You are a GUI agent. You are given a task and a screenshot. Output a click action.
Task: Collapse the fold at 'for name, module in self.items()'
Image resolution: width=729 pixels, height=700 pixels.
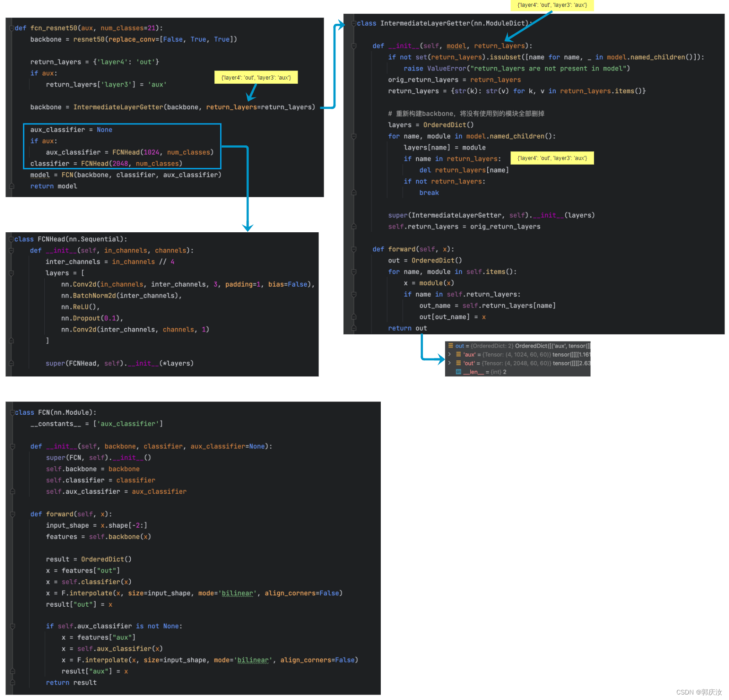354,272
